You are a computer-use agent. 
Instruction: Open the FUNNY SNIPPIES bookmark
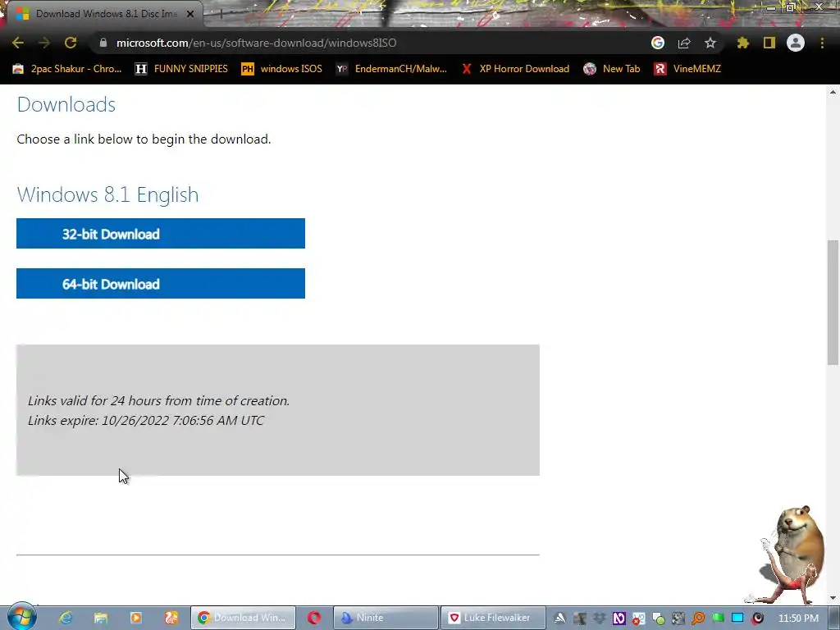(181, 69)
